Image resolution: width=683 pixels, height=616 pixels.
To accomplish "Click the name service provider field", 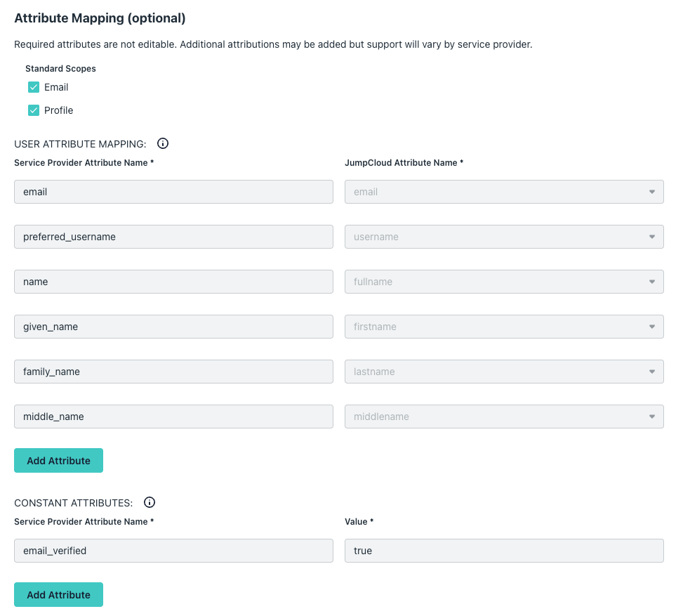I will pos(173,282).
